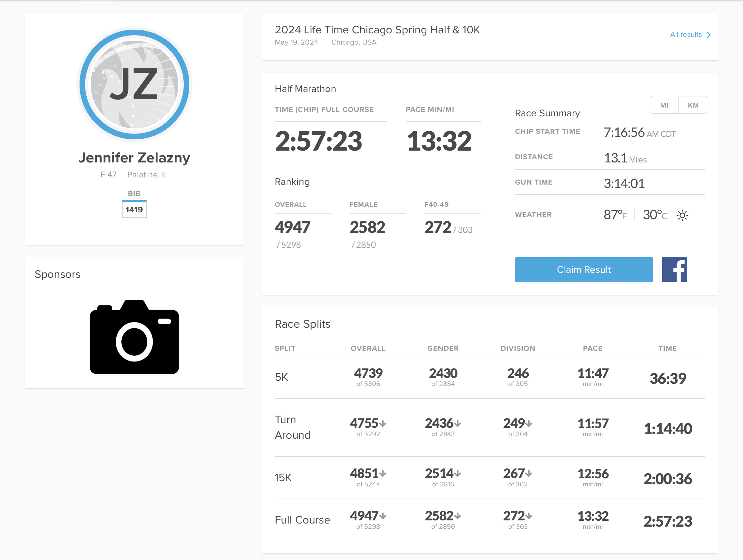The image size is (743, 560).
Task: Click the sponsor camera image
Action: pyautogui.click(x=134, y=337)
